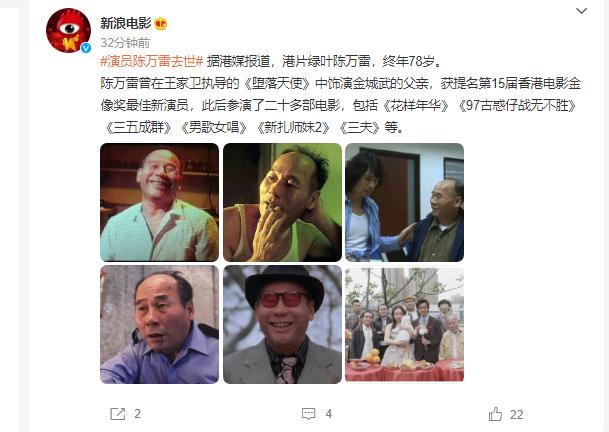609x432 pixels.
Task: Open photo of two men by doorway
Action: 404,202
